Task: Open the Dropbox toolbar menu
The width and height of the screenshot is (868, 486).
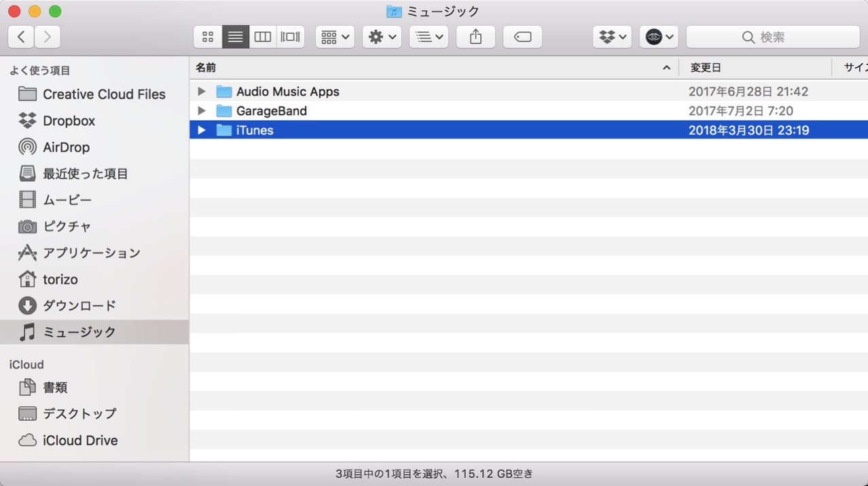Action: (x=612, y=37)
